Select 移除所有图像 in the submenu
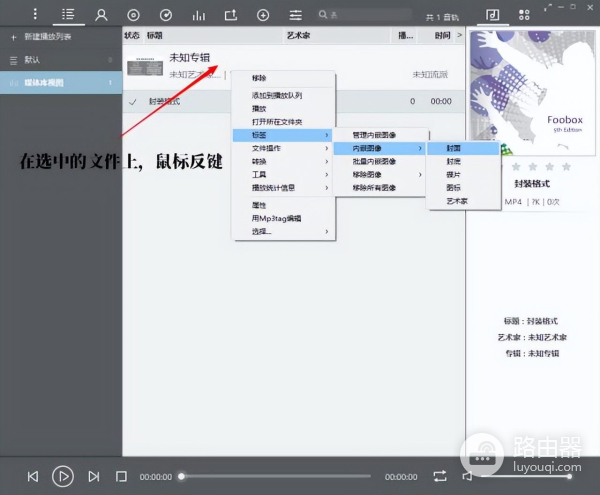The height and width of the screenshot is (495, 600). point(379,187)
